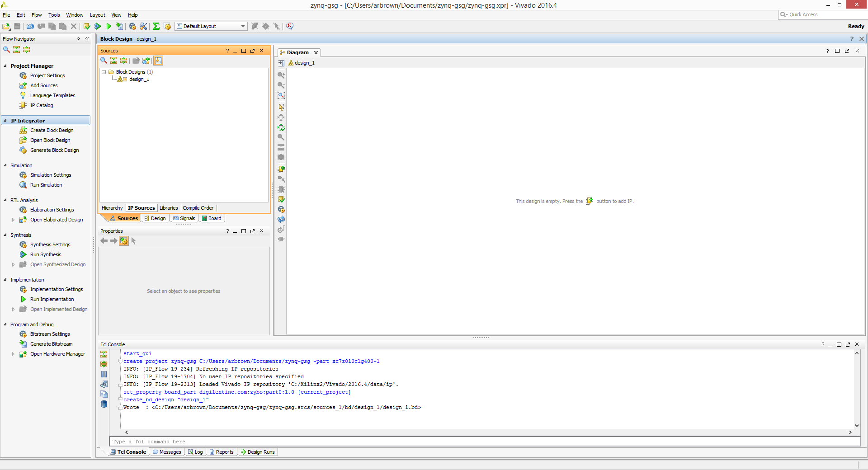Open the Default Layout dropdown
The image size is (868, 470).
tap(211, 26)
